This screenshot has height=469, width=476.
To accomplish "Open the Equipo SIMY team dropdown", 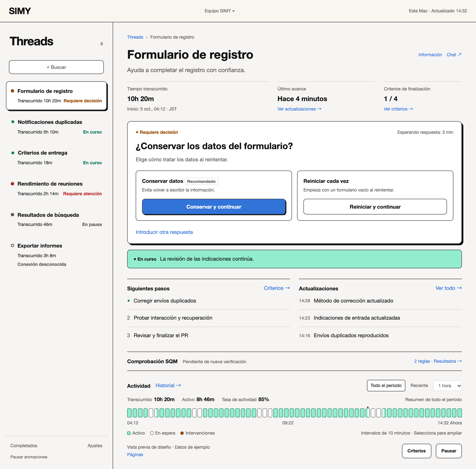I will coord(220,11).
